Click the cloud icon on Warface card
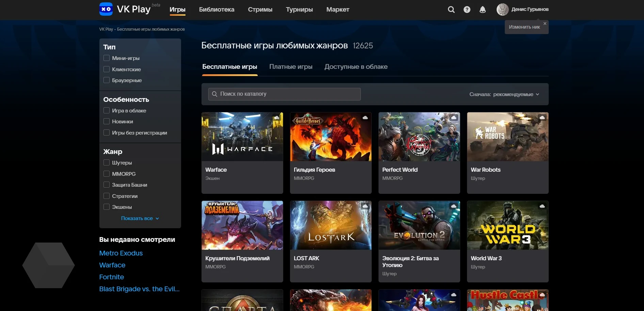This screenshot has width=644, height=311. click(277, 118)
